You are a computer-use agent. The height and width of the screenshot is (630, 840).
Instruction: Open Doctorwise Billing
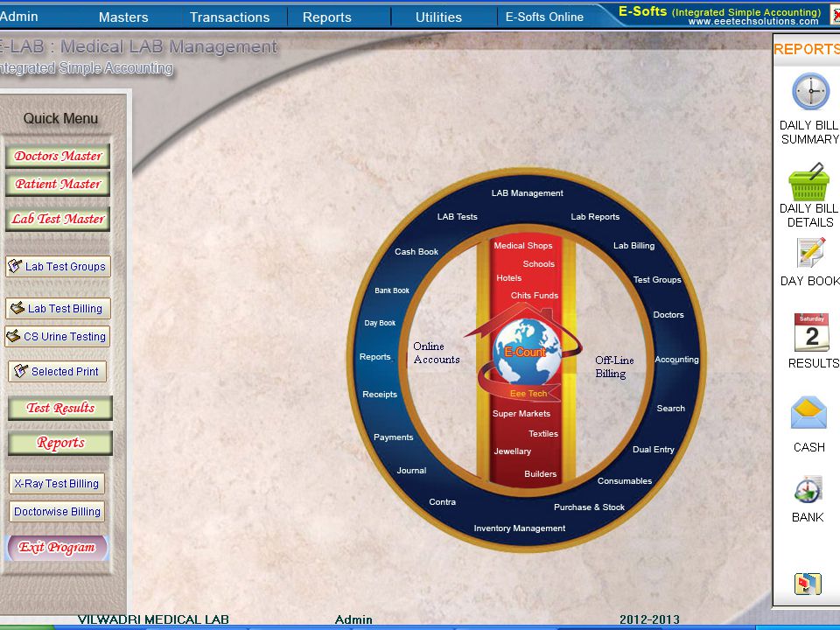pyautogui.click(x=57, y=511)
